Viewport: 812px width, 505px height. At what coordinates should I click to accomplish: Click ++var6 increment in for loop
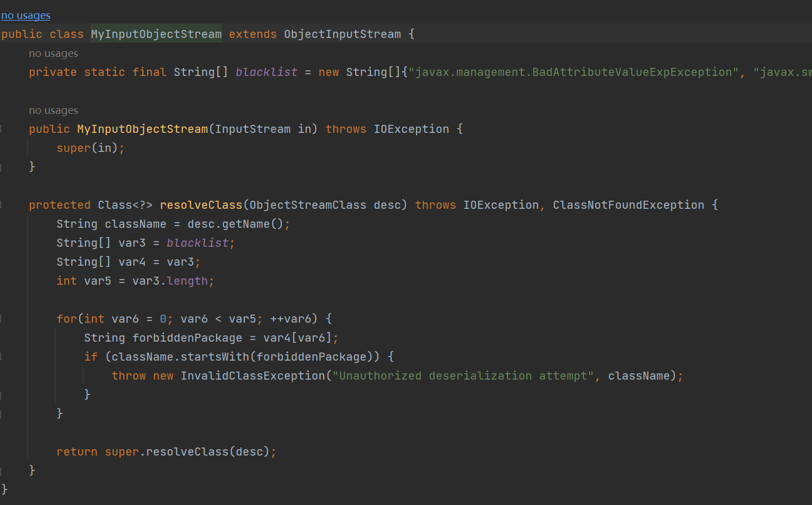291,319
